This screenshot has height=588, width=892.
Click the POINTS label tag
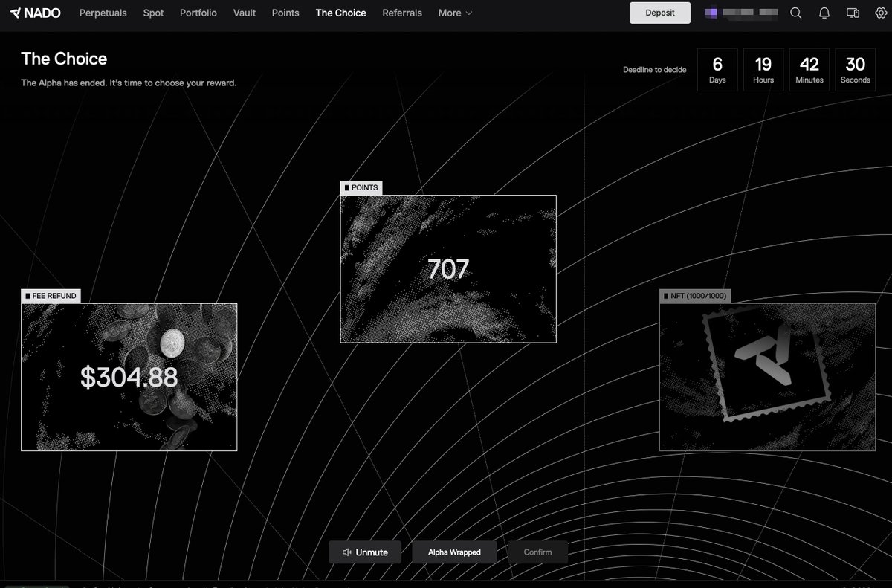(x=361, y=188)
